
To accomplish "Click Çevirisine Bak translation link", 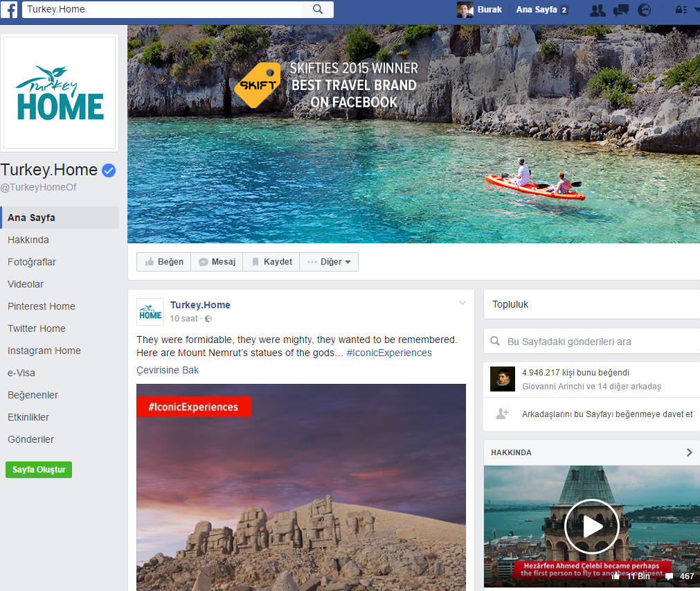I will tap(168, 370).
